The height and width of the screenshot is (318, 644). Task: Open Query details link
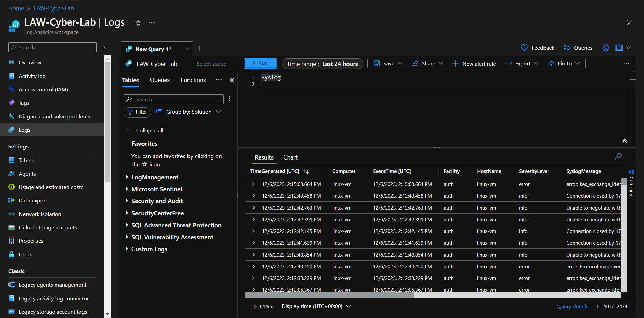[x=572, y=306]
